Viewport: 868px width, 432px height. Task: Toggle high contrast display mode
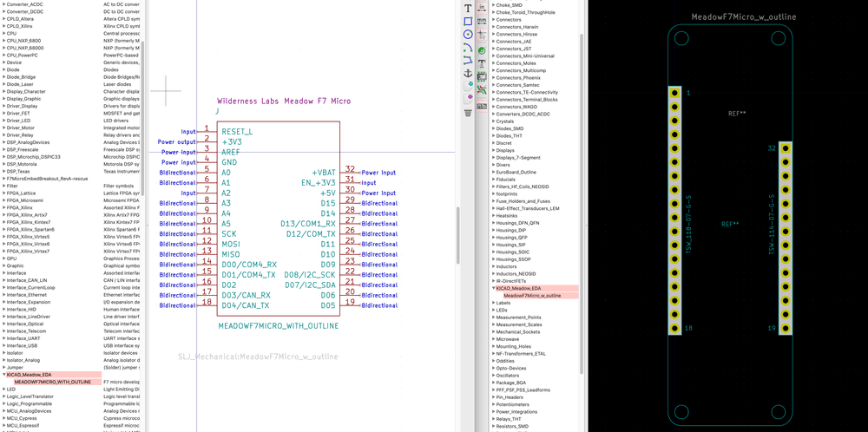(482, 89)
